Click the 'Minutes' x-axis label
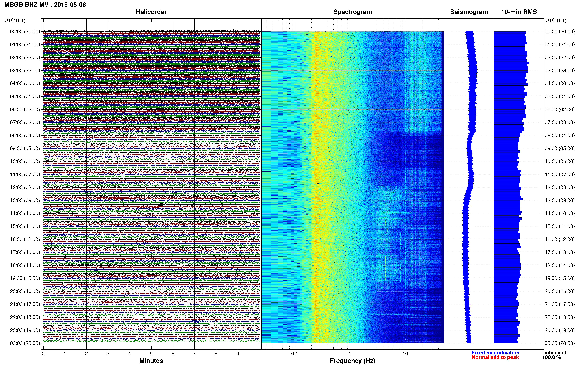The height and width of the screenshot is (368, 588). click(151, 361)
